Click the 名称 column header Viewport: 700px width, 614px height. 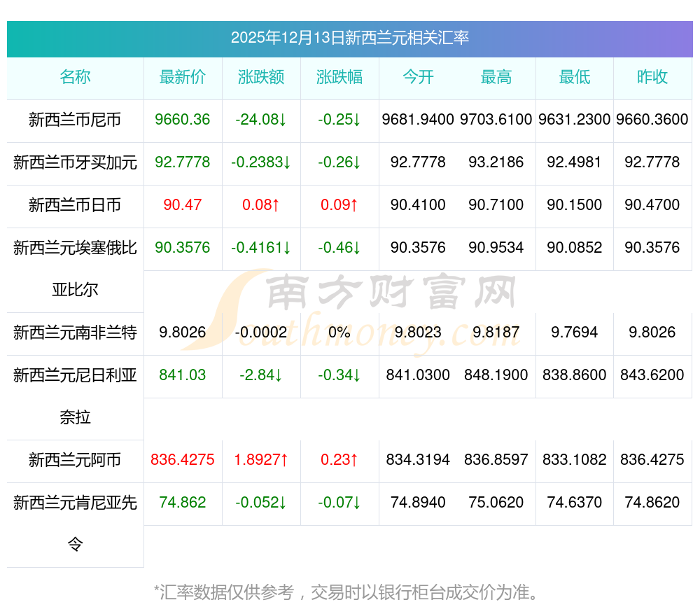(x=75, y=78)
